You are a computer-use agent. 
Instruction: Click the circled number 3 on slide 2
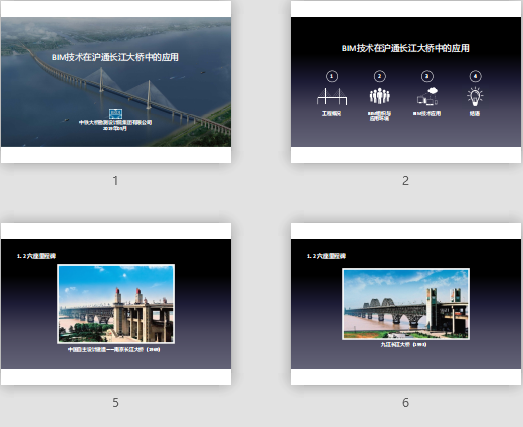point(427,76)
